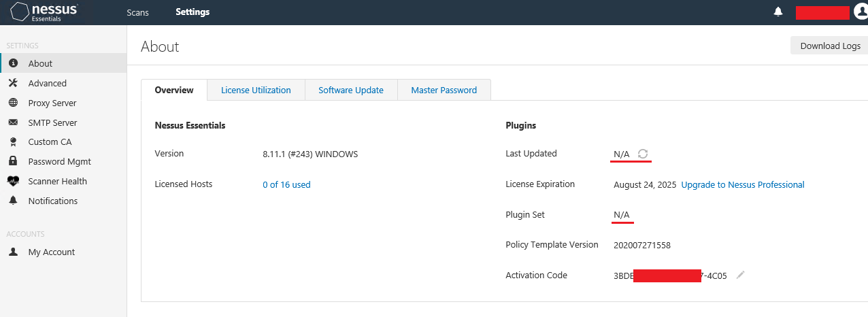
Task: Click the My Account person icon
Action: coord(13,252)
